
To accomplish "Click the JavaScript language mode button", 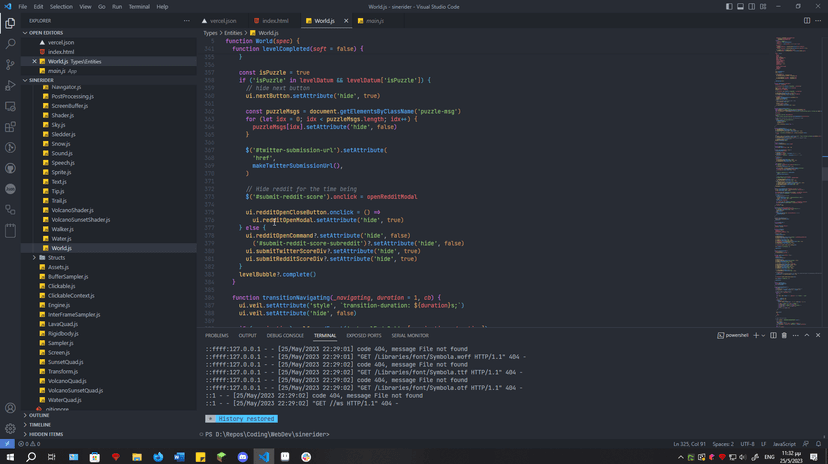I will [784, 444].
